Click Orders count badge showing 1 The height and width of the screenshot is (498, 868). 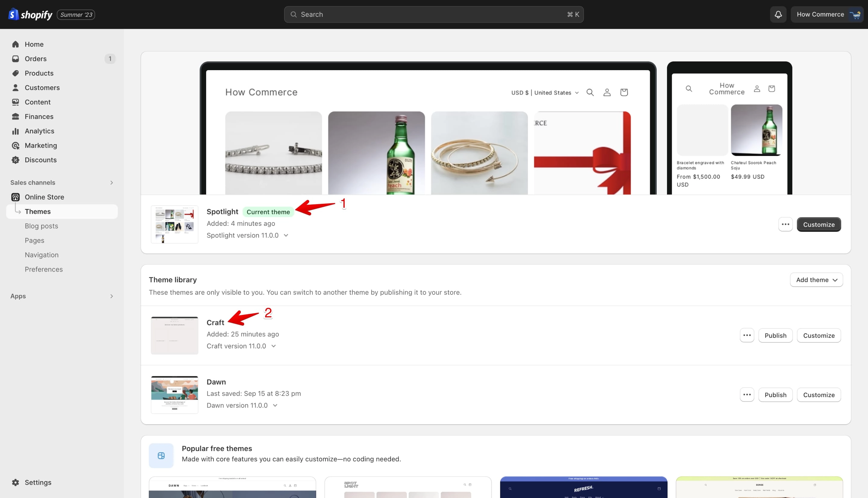(x=110, y=58)
